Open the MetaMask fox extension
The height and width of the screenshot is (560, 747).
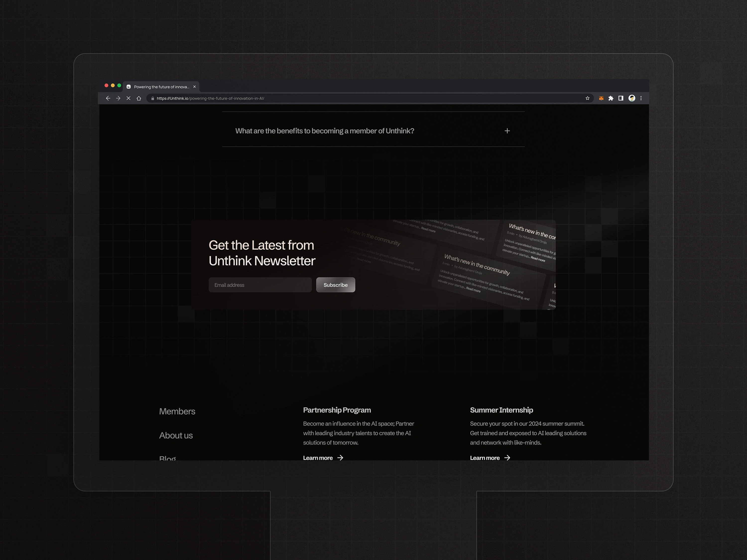click(x=601, y=98)
